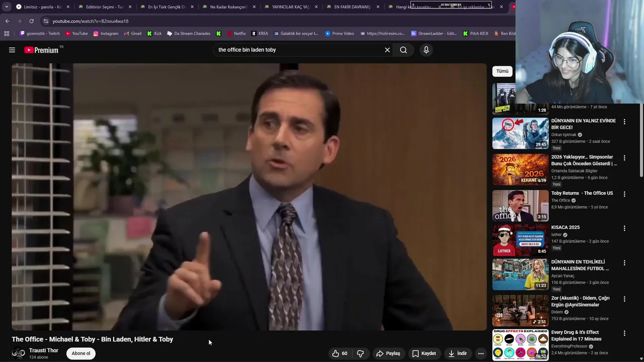
Task: Open 'gizemistik - Twitch' bookmark
Action: click(x=40, y=34)
